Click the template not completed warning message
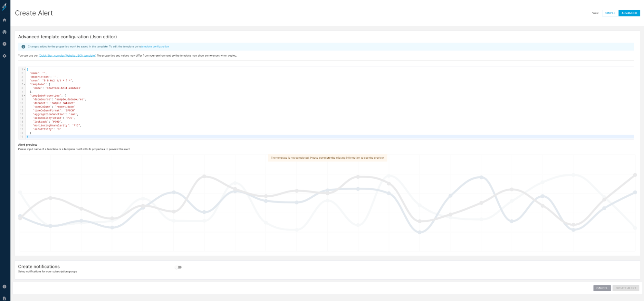The height and width of the screenshot is (301, 644). click(328, 158)
